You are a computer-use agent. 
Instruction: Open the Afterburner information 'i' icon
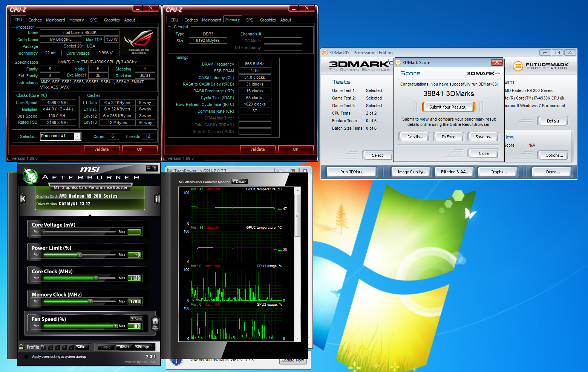[157, 199]
